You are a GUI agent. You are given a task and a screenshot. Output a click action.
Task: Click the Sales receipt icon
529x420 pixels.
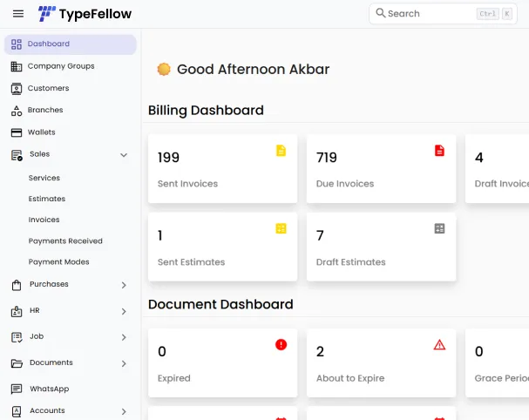[x=17, y=155]
